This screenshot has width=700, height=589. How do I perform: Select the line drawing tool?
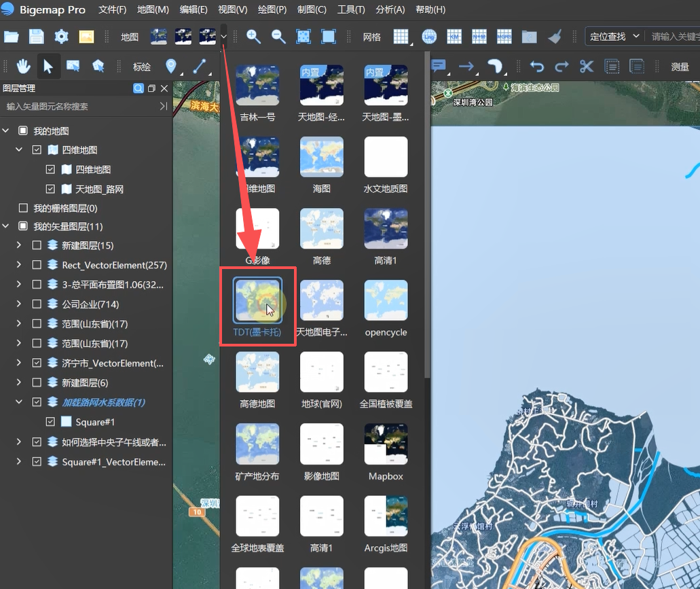(200, 67)
